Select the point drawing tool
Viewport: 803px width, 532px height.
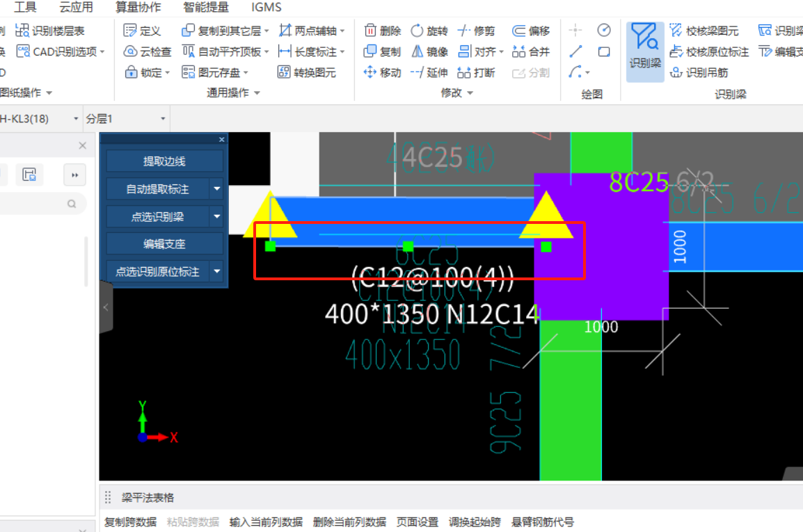click(575, 31)
